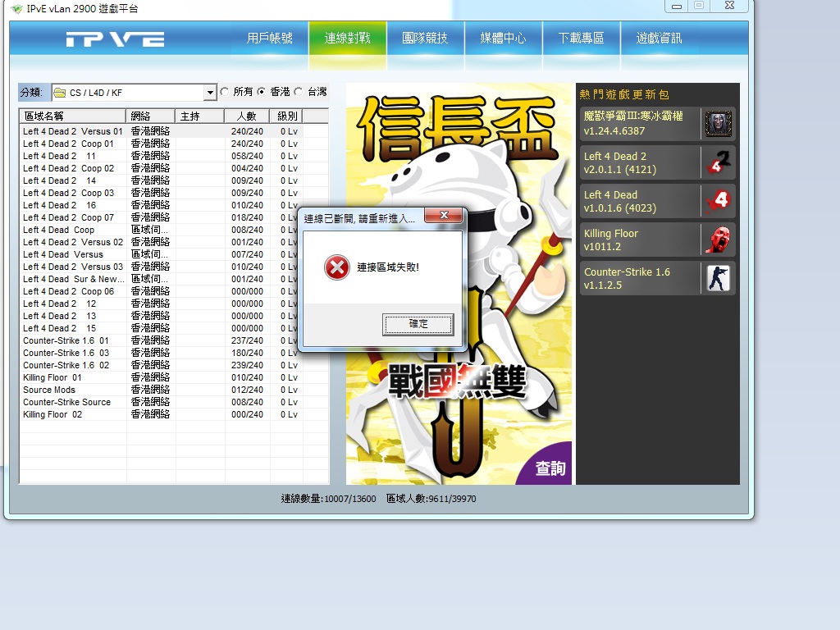Select the 台灣 radio button
840x630 pixels.
tap(299, 92)
